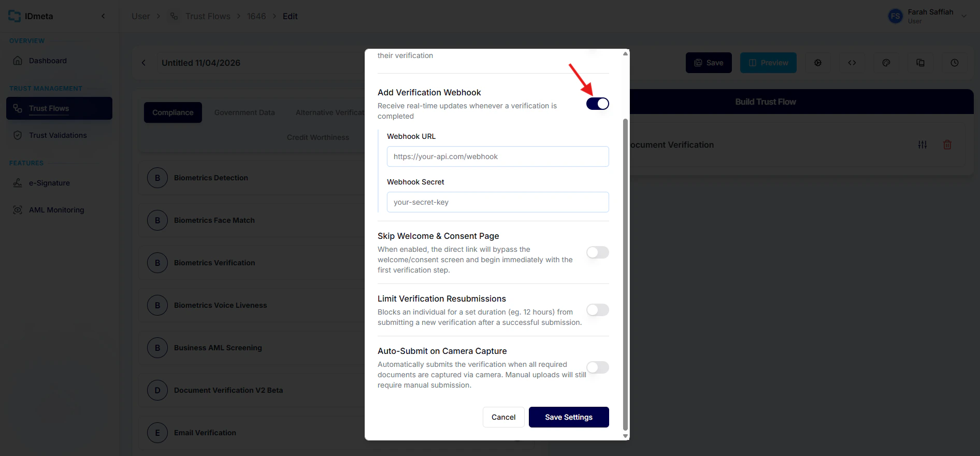Open the version history clock icon
The image size is (980, 456).
pyautogui.click(x=955, y=63)
